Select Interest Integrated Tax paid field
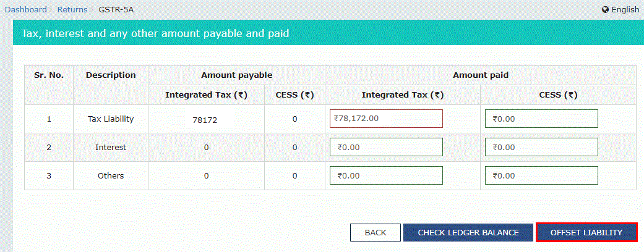This screenshot has width=644, height=252. [x=386, y=147]
